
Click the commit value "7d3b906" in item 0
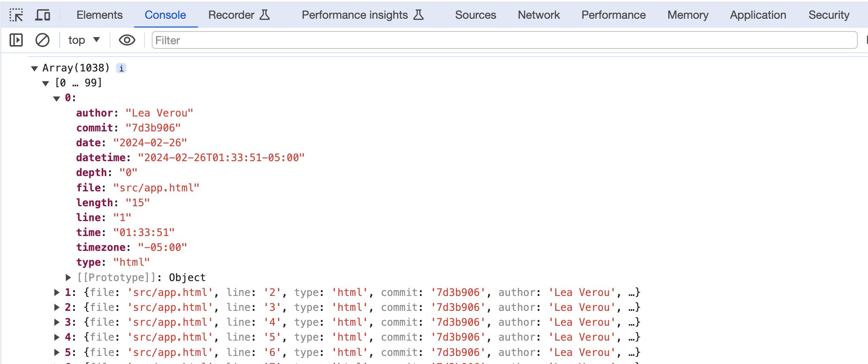coord(153,128)
